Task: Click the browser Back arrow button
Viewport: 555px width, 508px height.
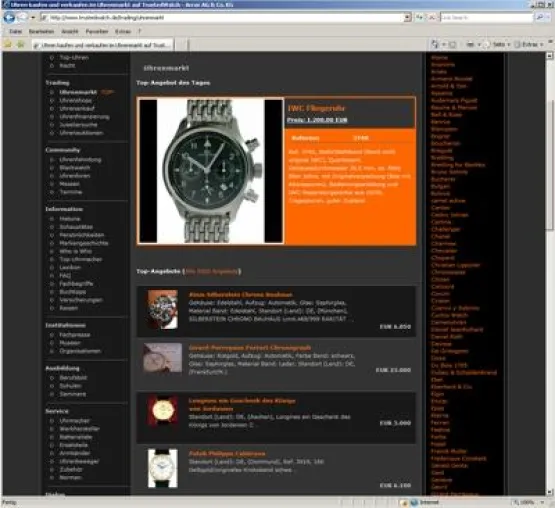Action: pyautogui.click(x=9, y=17)
